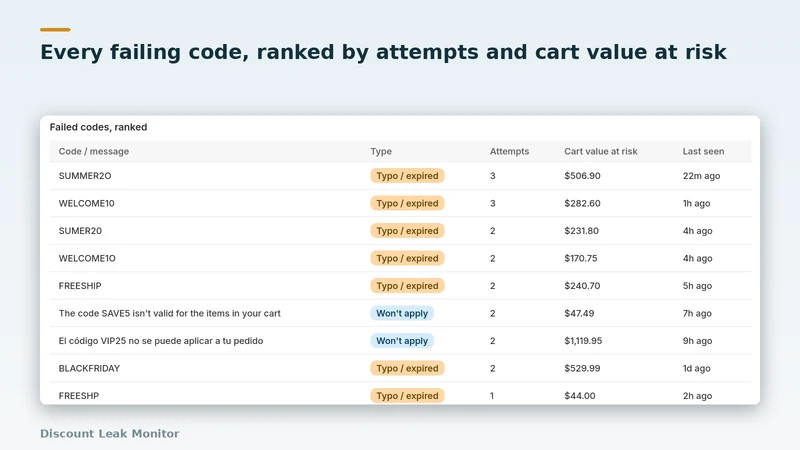Select the SUMMER2O code row

click(x=401, y=176)
